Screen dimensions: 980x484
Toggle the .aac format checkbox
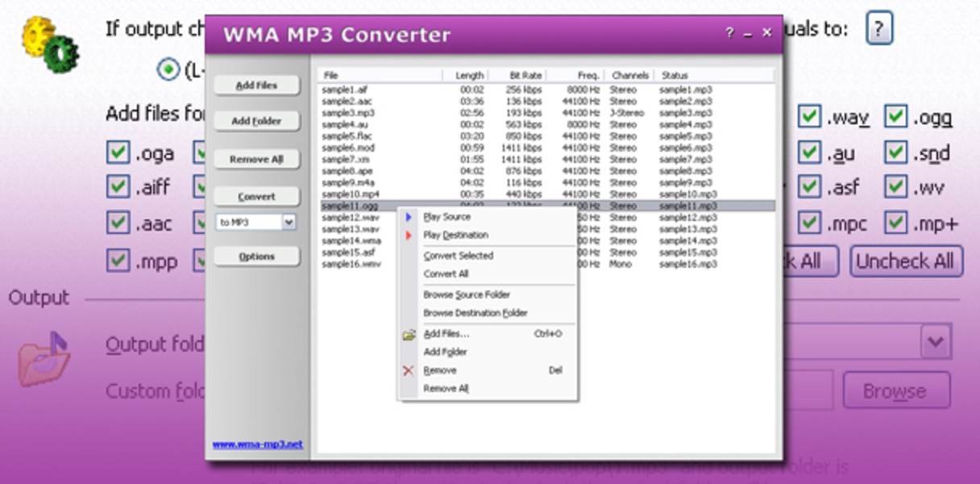[x=118, y=223]
